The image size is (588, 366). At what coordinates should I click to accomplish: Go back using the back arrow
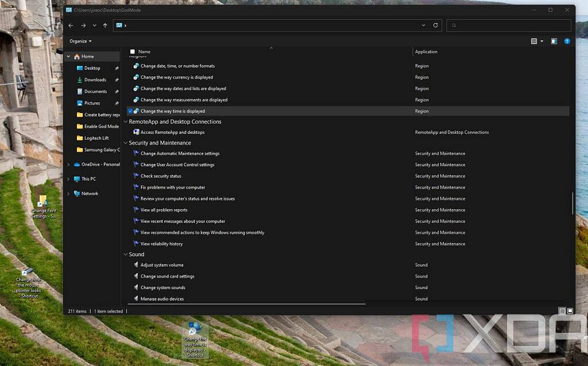tap(71, 25)
